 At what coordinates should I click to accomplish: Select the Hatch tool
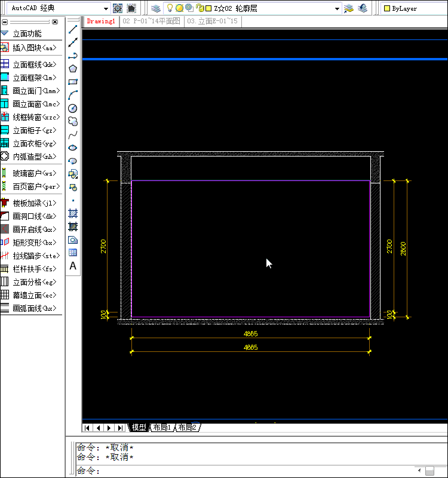(73, 213)
